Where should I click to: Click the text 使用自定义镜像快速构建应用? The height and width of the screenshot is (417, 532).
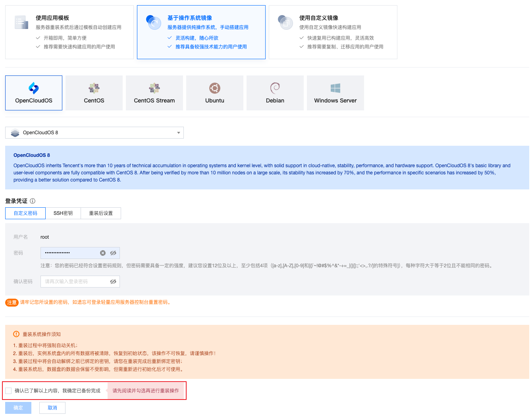click(x=330, y=27)
